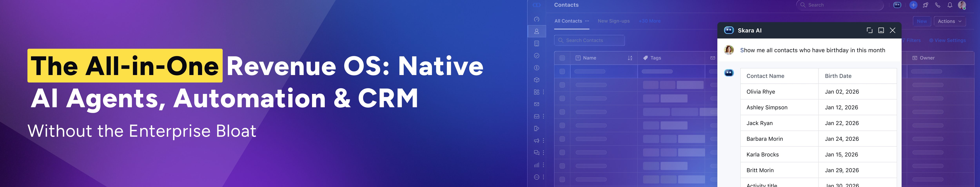Toggle the select-all checkbox in table header

click(x=562, y=58)
